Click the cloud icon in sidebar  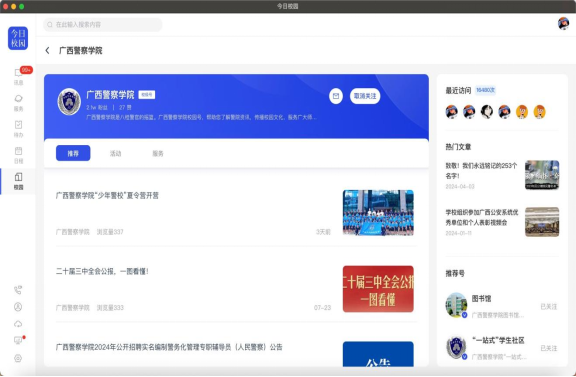tap(18, 324)
